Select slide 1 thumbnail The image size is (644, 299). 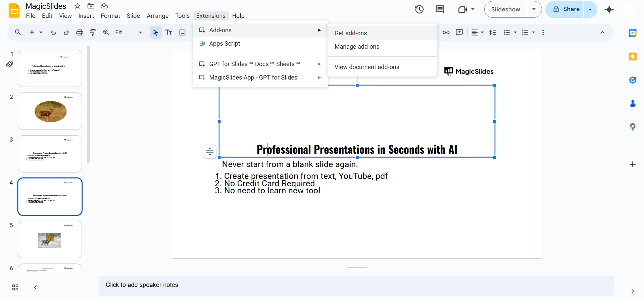point(50,68)
